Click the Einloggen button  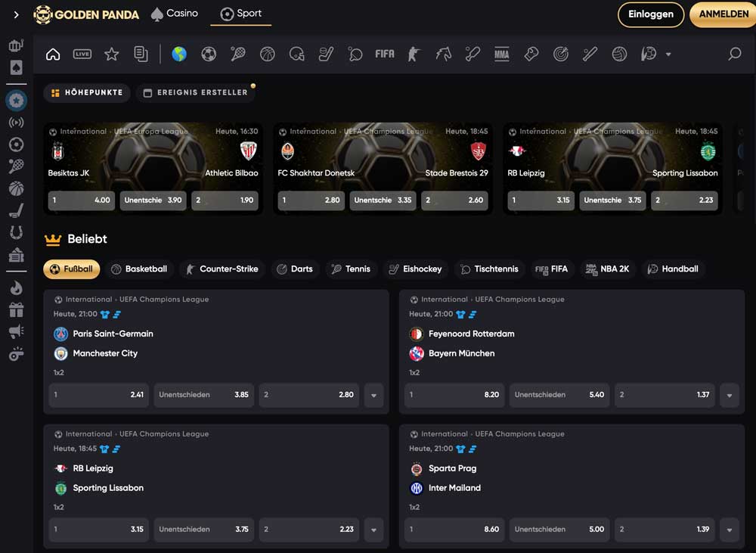pyautogui.click(x=650, y=14)
